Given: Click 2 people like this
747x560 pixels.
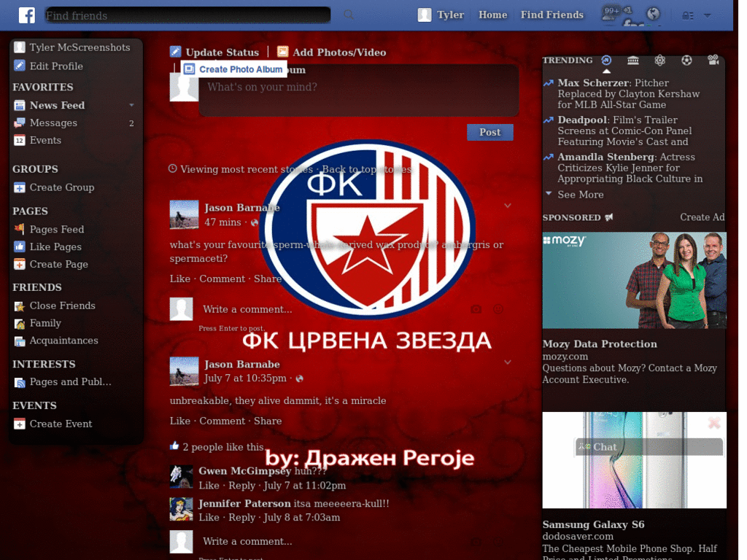Looking at the screenshot, I should (223, 447).
